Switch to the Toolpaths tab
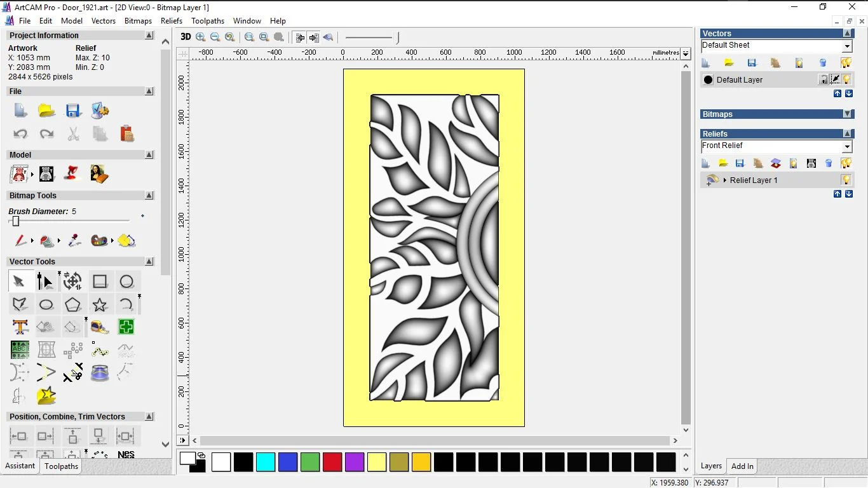The width and height of the screenshot is (868, 488). click(61, 466)
